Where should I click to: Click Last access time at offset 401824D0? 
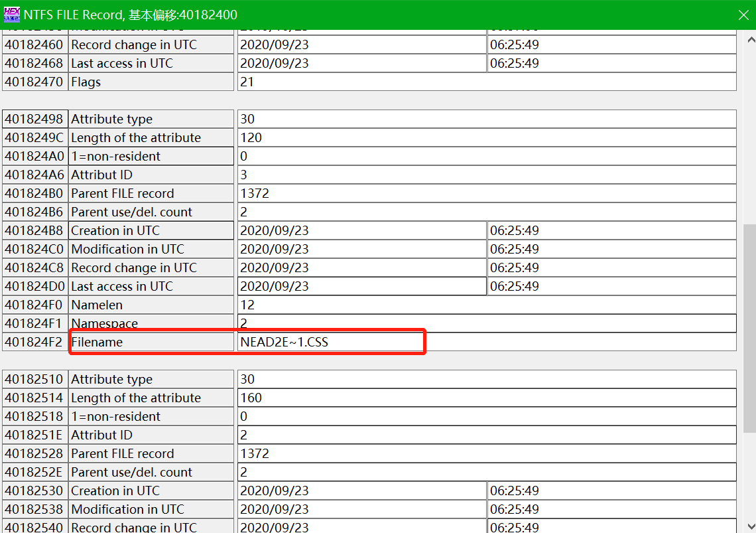coord(612,286)
